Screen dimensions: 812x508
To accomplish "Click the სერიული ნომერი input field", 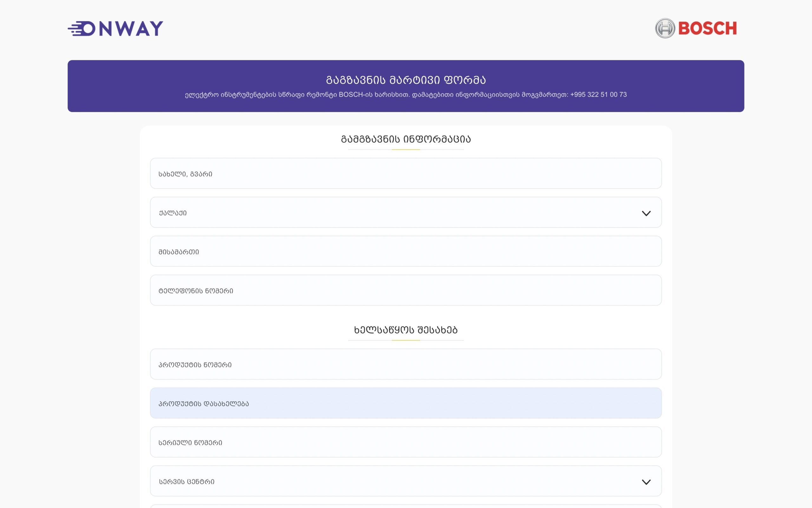I will point(406,442).
